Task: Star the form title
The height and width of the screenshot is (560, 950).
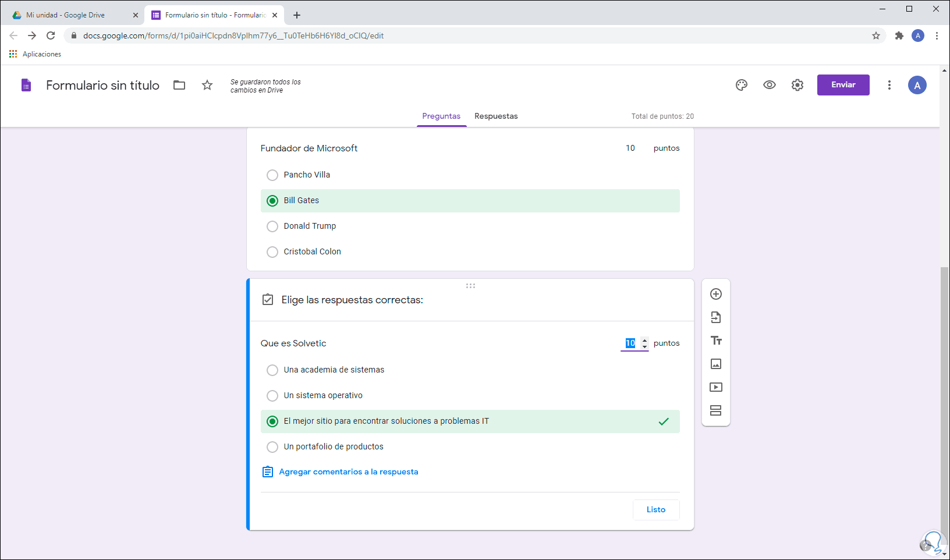Action: point(207,85)
